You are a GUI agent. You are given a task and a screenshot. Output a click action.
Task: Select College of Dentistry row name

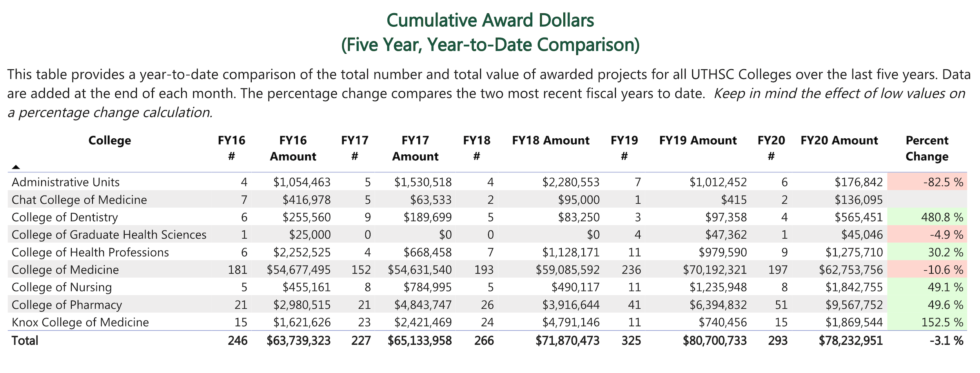[65, 217]
